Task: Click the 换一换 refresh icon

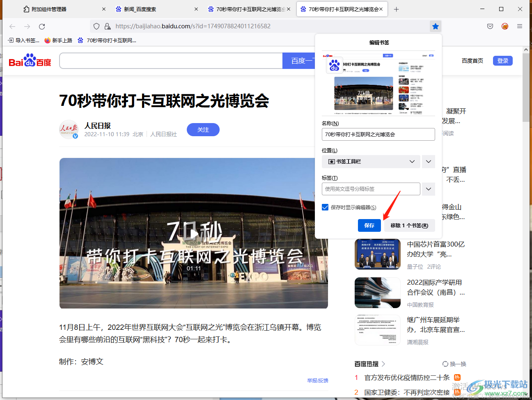Action: [445, 364]
